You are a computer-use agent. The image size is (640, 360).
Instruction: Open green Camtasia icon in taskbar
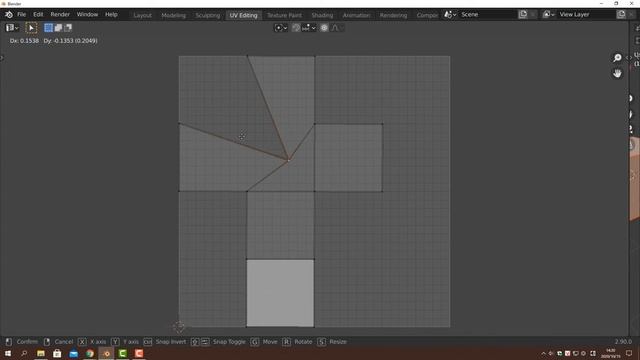click(x=122, y=353)
